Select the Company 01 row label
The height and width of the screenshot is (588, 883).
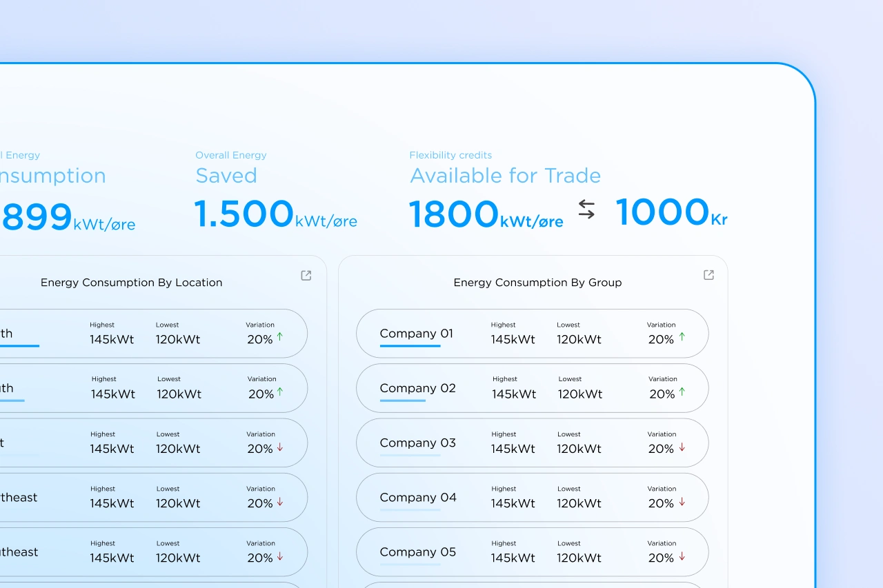tap(417, 334)
